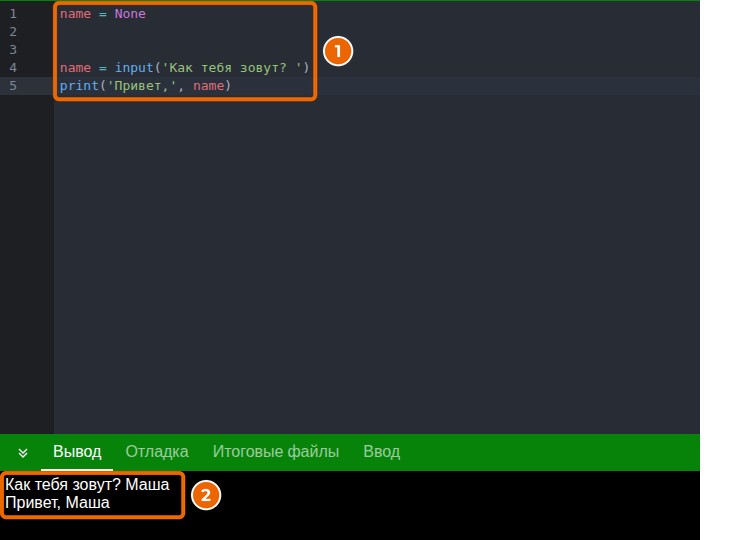Switch to the Вывод tab
Image resolution: width=740 pixels, height=540 pixels.
click(77, 452)
